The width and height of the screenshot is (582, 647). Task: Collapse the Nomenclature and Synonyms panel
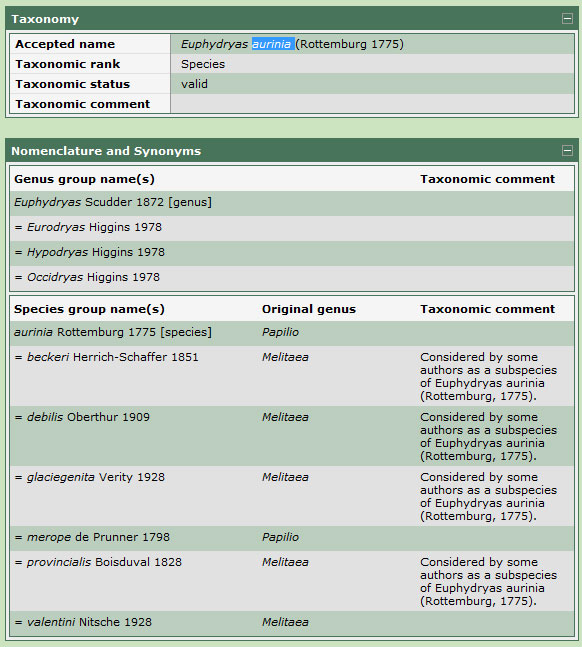pos(567,151)
